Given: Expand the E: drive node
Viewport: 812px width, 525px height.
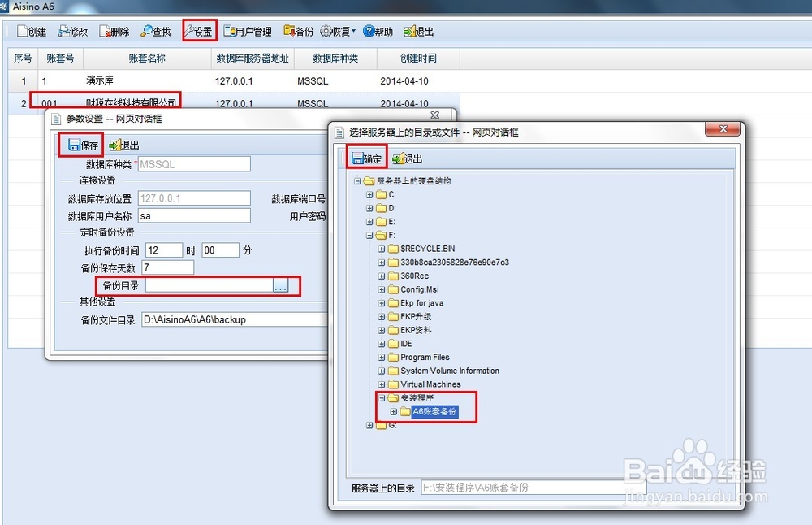Looking at the screenshot, I should [369, 222].
